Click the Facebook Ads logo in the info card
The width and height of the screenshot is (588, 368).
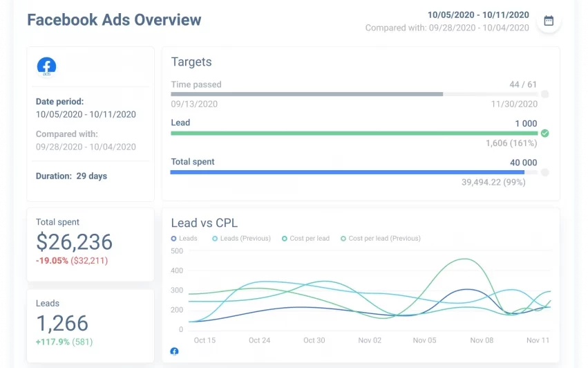[46, 67]
